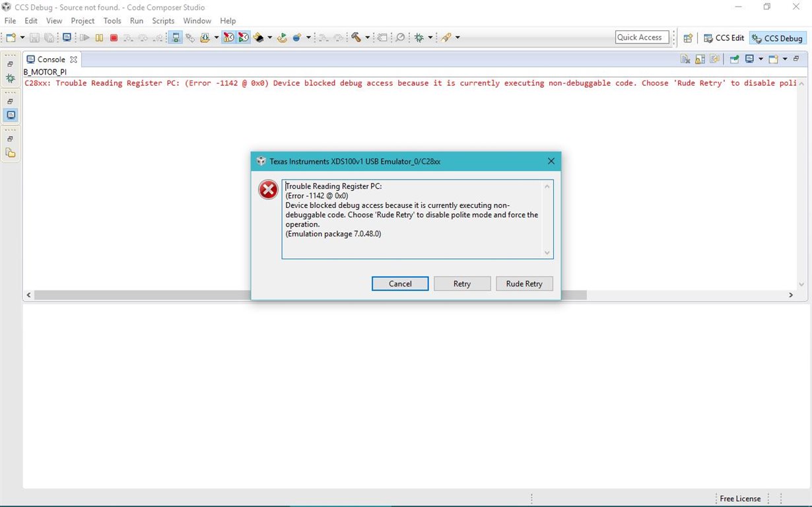Screen dimensions: 812x507
Task: Select the Console tab
Action: point(51,59)
